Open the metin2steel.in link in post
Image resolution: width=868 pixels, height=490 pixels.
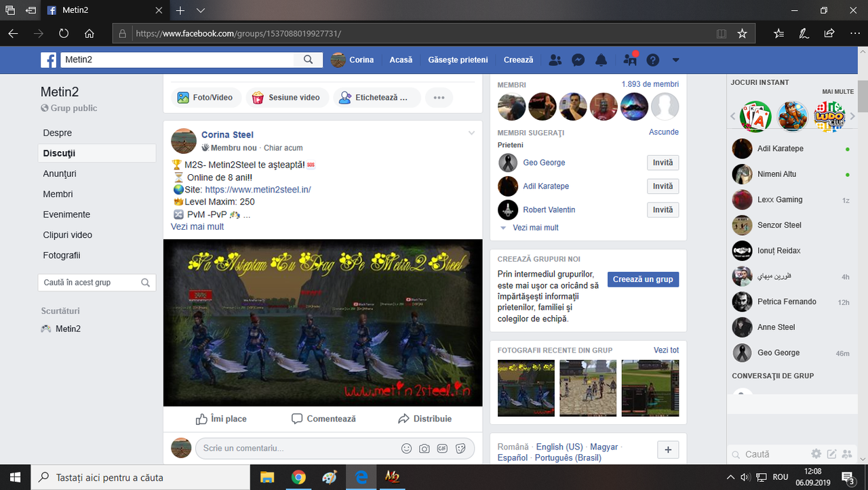(x=258, y=190)
